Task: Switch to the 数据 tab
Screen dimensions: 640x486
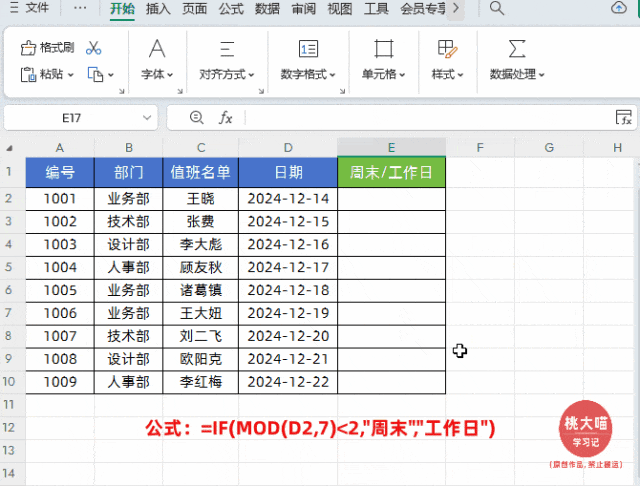Action: [x=267, y=8]
